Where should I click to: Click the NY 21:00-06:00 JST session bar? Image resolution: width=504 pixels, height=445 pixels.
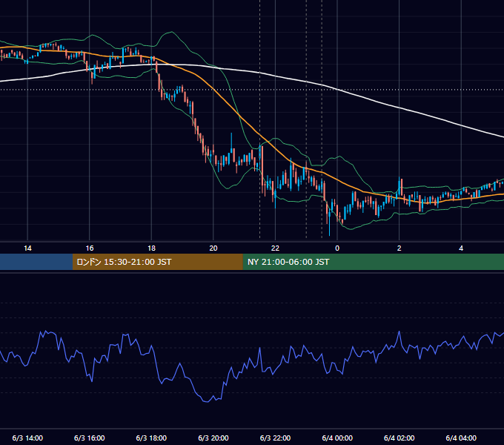373,262
